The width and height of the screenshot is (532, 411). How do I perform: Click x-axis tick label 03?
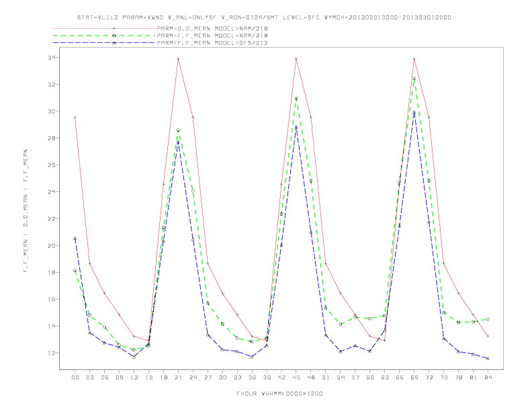tap(89, 377)
